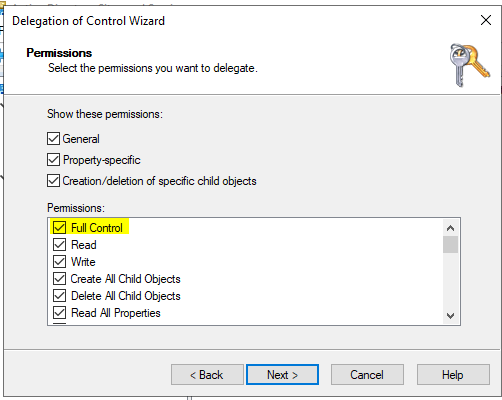This screenshot has height=400, width=502.
Task: Click the Create All Child Objects label
Action: click(x=126, y=279)
